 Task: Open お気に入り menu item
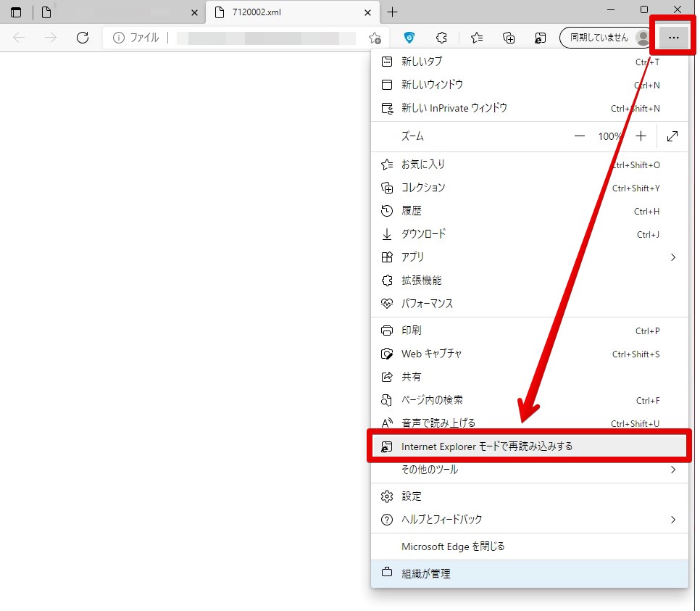click(x=530, y=165)
